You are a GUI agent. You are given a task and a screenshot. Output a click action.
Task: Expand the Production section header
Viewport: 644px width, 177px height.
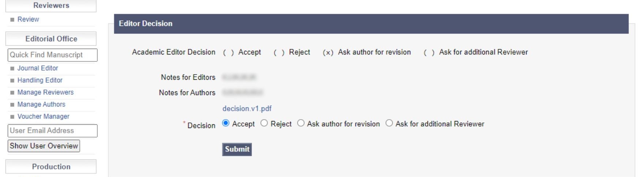51,167
